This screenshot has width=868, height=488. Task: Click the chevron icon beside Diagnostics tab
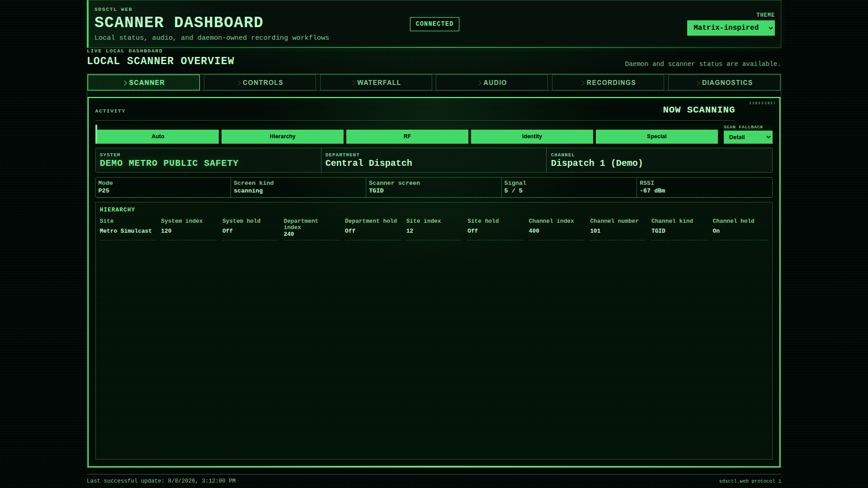pyautogui.click(x=698, y=83)
